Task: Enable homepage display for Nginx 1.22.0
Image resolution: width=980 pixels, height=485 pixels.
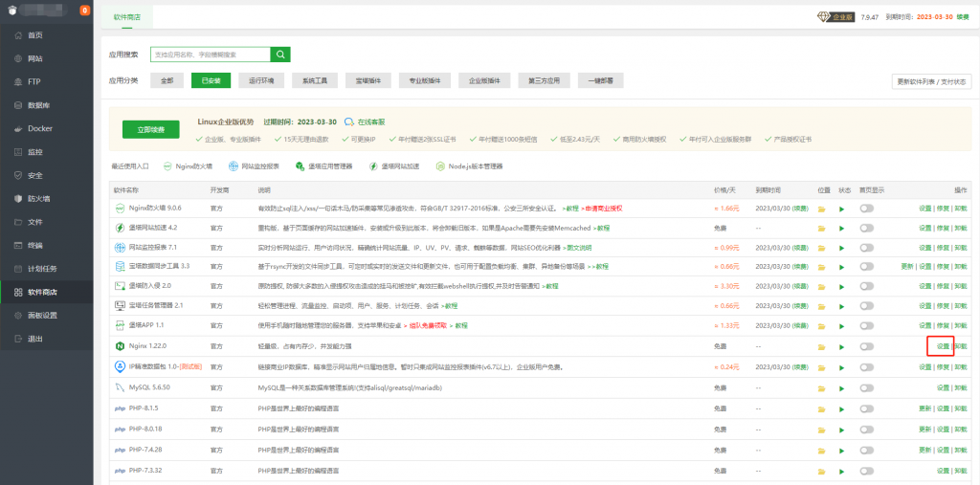Action: (867, 346)
